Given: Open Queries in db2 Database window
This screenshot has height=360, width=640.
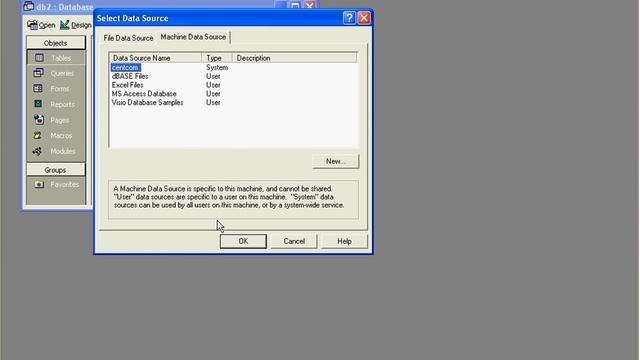Looking at the screenshot, I should [x=56, y=73].
